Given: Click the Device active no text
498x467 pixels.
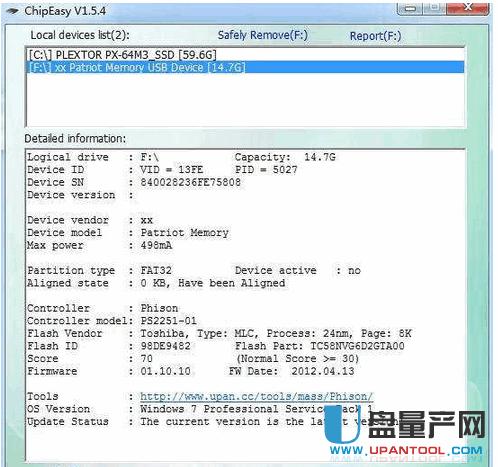Looking at the screenshot, I should (x=298, y=270).
